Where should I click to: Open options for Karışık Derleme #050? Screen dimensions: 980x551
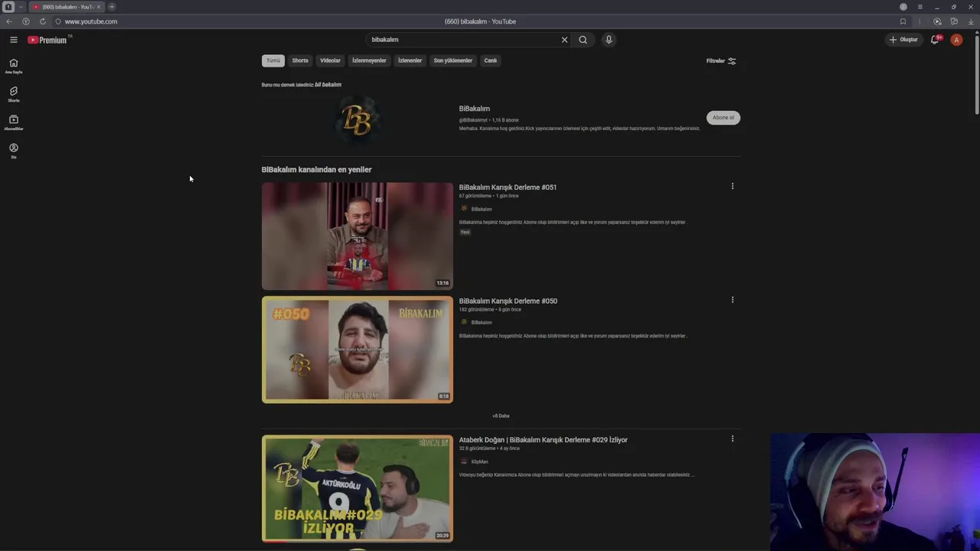(732, 300)
